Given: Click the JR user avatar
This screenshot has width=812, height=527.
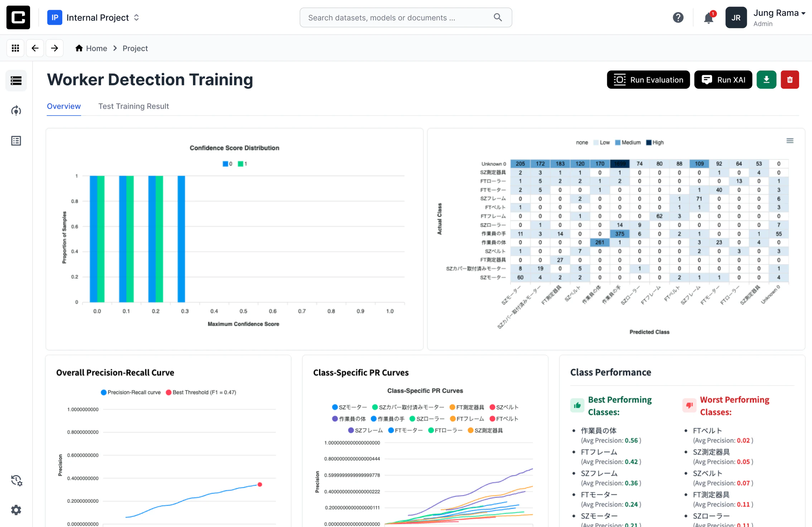Looking at the screenshot, I should click(736, 18).
